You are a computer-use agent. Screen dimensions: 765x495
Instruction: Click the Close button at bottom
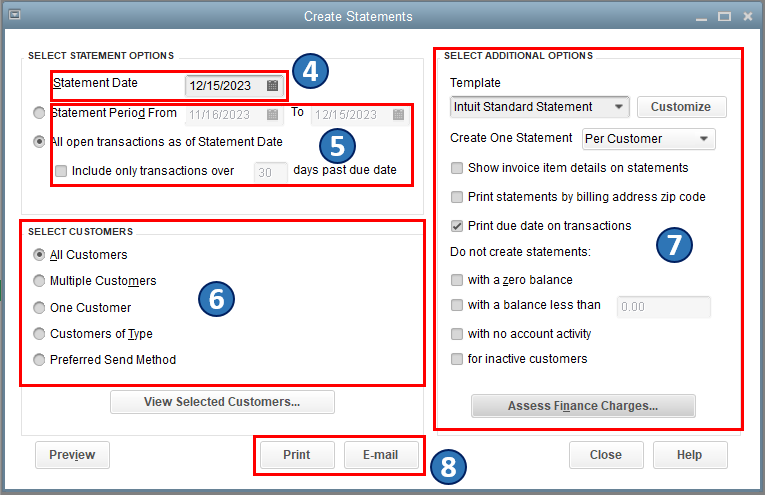[606, 455]
